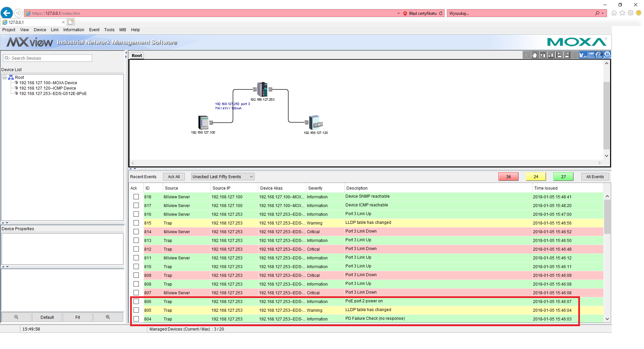Image resolution: width=644 pixels, height=349 pixels.
Task: Open the address bar URL dropdown
Action: [x=398, y=13]
